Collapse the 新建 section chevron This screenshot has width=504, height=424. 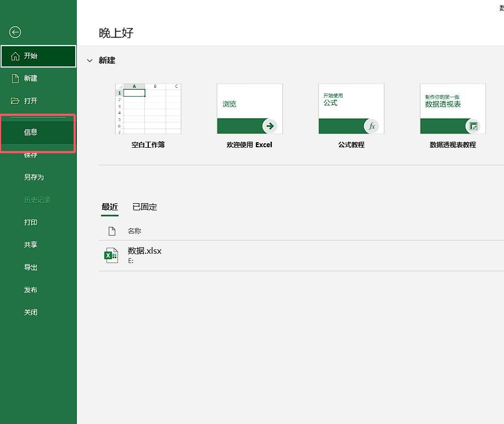coord(89,60)
